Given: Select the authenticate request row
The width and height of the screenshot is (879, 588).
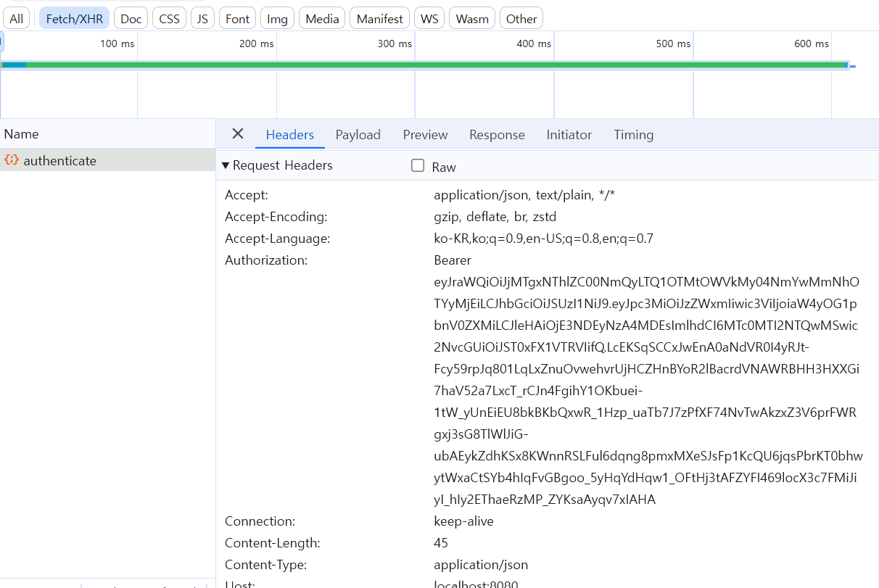Looking at the screenshot, I should coord(107,160).
